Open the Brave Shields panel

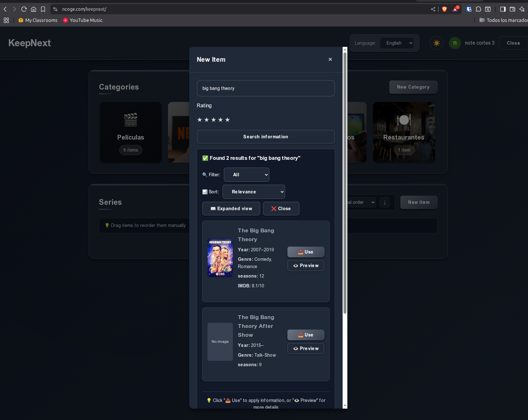[444, 9]
